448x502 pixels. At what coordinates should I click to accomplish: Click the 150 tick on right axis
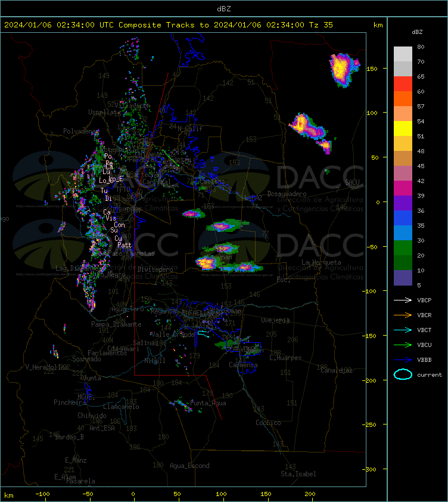point(372,69)
